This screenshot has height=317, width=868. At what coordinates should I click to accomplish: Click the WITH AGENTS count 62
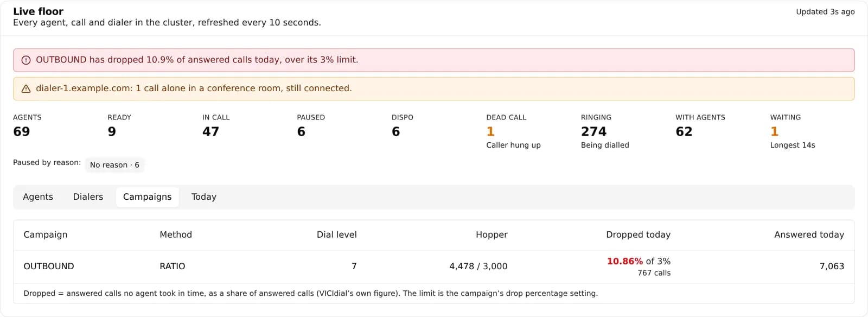tap(684, 132)
